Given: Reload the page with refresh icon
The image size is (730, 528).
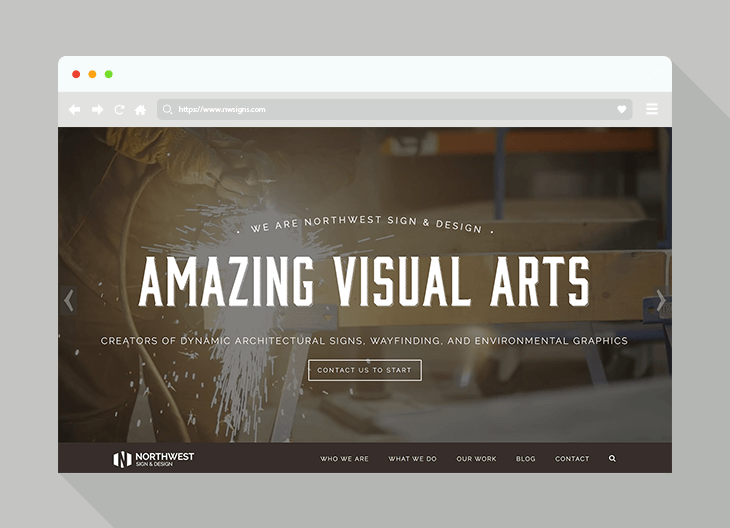Looking at the screenshot, I should [x=119, y=109].
